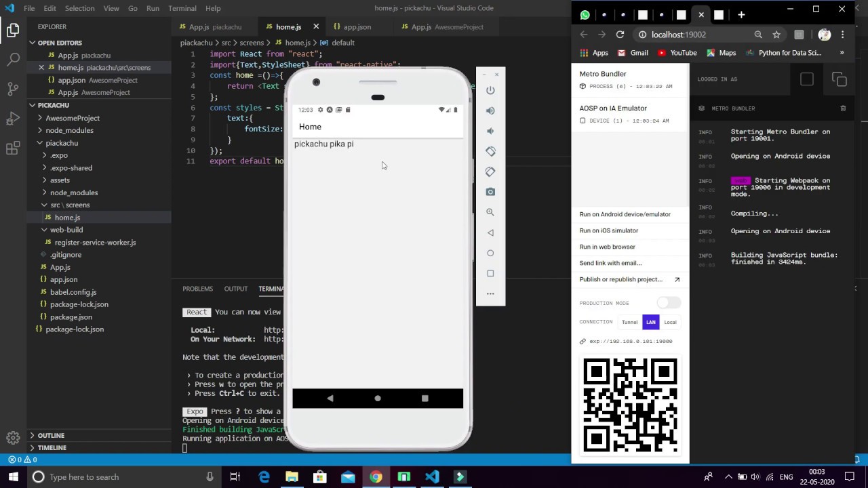Click the emulator zoom magnifier icon
This screenshot has height=488, width=868.
[490, 212]
